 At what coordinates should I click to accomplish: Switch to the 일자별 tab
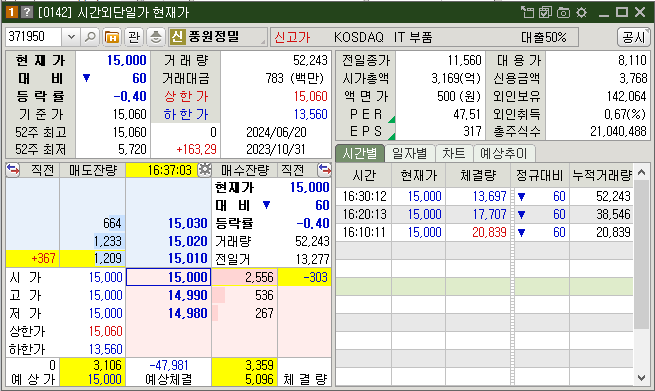(410, 153)
